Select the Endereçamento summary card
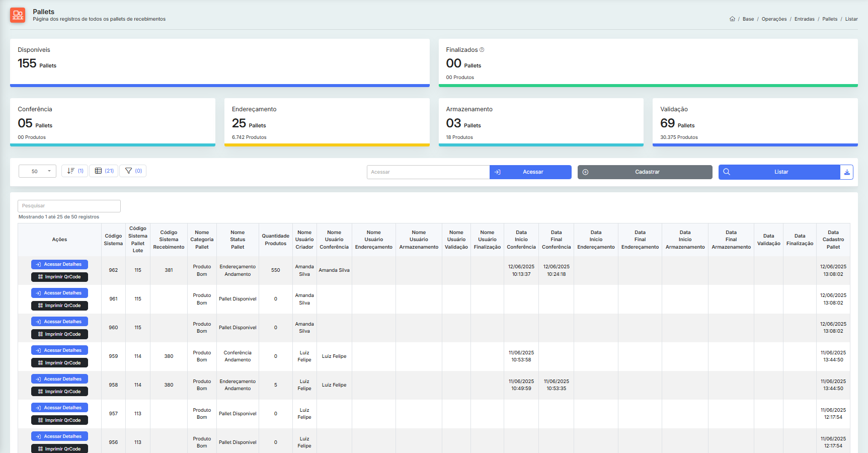Viewport: 868px width, 453px height. (x=327, y=122)
